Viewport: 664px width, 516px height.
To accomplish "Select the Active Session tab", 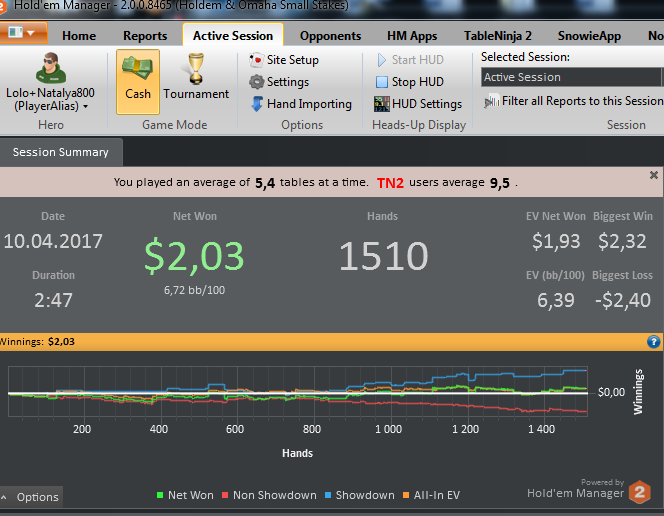I will 233,36.
